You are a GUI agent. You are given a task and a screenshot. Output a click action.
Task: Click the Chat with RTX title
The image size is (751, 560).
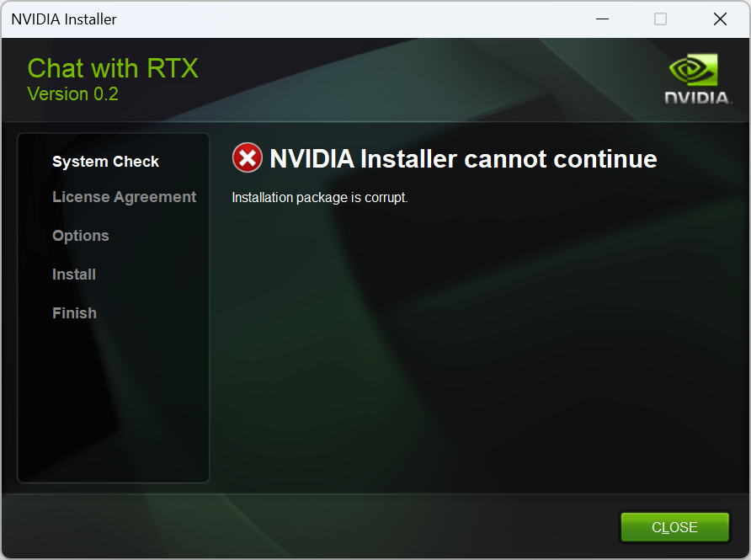(113, 68)
